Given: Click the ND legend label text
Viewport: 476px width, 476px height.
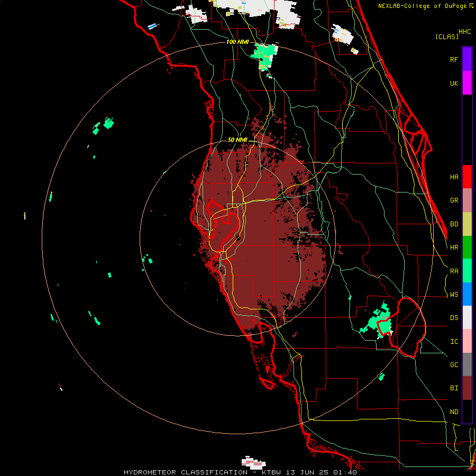Looking at the screenshot, I should [454, 412].
